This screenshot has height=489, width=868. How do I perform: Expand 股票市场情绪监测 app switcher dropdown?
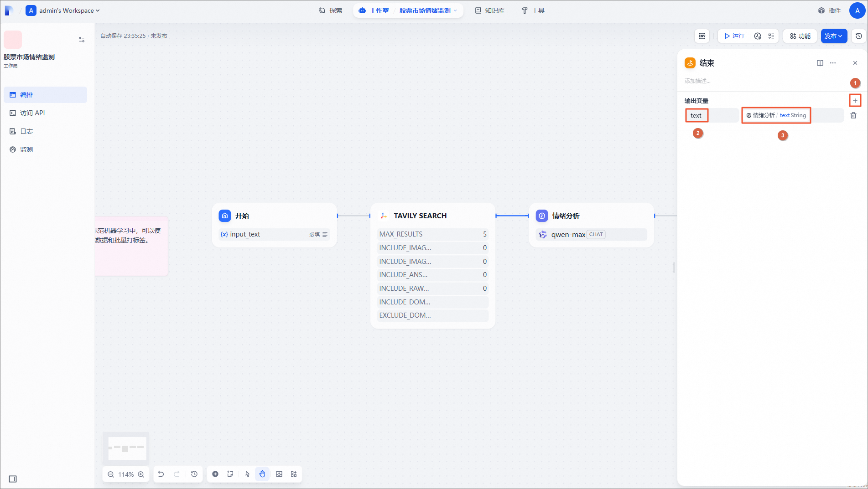428,10
